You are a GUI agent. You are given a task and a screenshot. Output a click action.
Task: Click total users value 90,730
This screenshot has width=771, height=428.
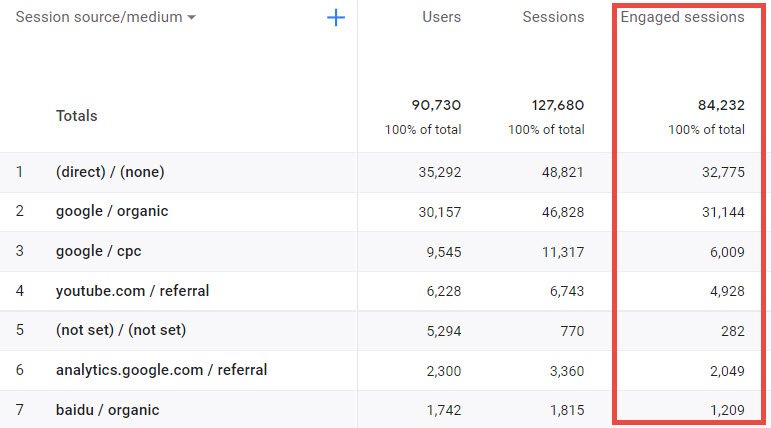436,105
